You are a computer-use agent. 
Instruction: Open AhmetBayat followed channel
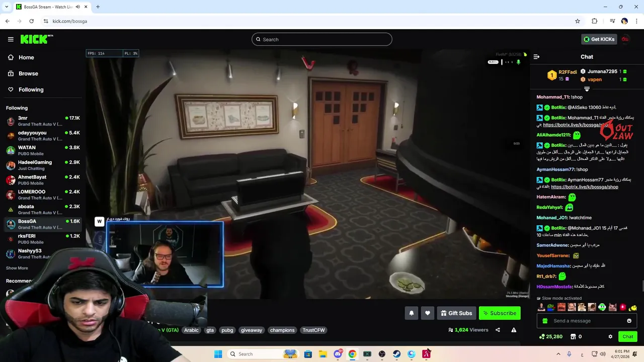pos(43,180)
